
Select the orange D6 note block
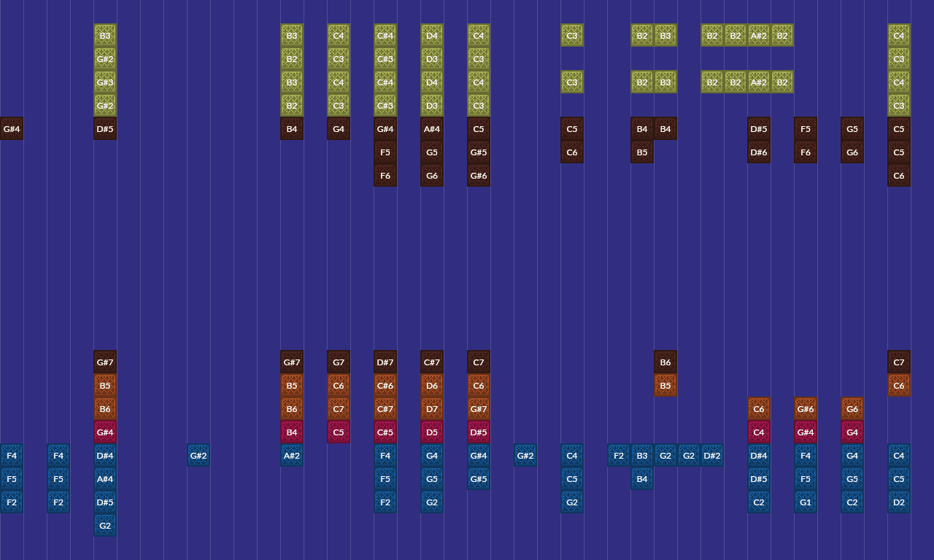(432, 386)
